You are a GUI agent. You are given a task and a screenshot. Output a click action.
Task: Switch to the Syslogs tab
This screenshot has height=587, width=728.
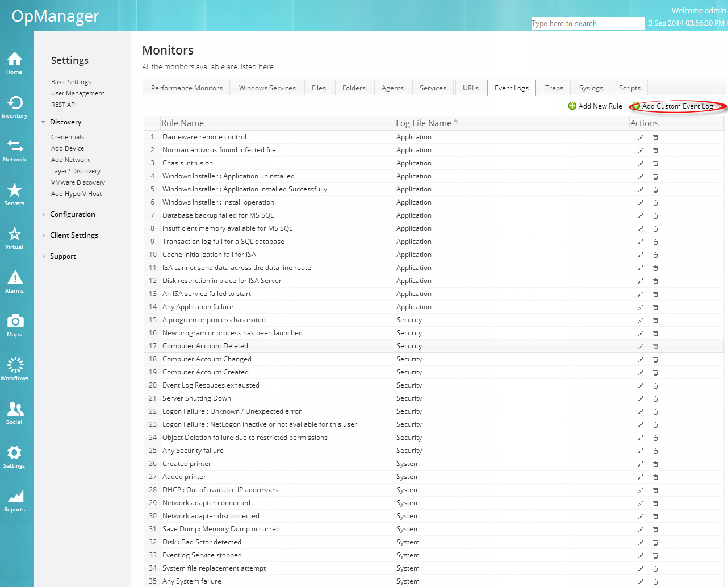[591, 88]
